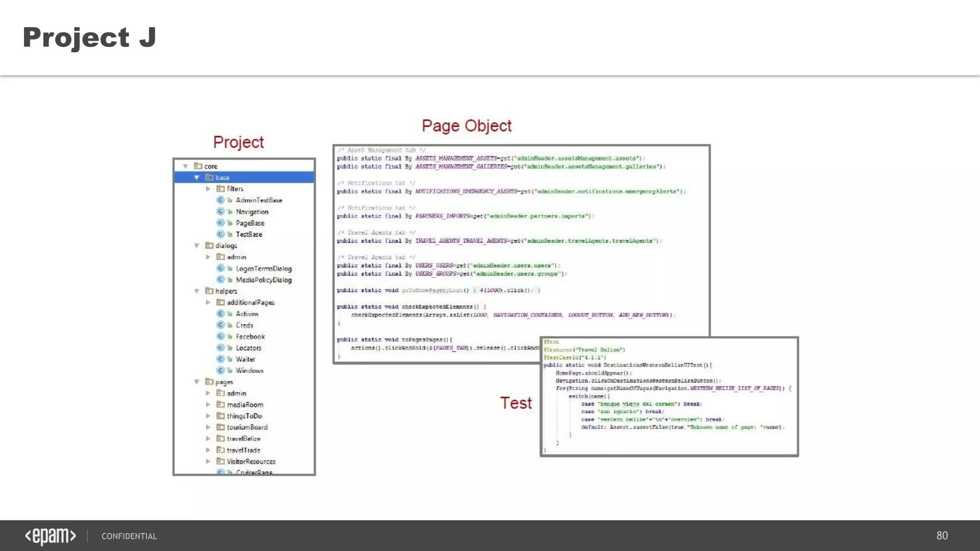
Task: Expand the VisitorResources folder arrow
Action: (x=208, y=462)
